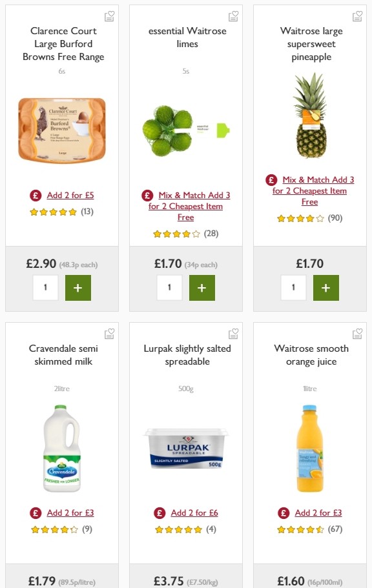Click the save icon on Lurpak spreadable card
This screenshot has height=588, width=372.
click(x=233, y=334)
